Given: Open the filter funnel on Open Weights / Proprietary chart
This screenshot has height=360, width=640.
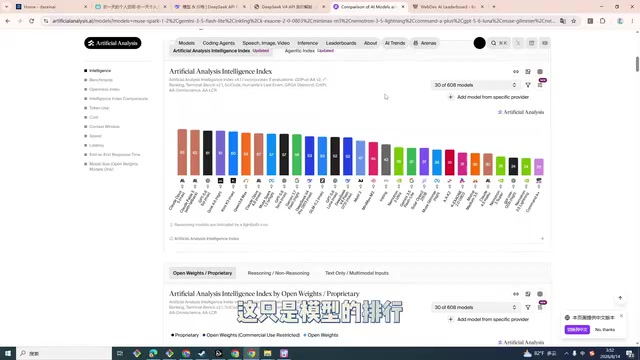Looking at the screenshot, I should click(528, 307).
